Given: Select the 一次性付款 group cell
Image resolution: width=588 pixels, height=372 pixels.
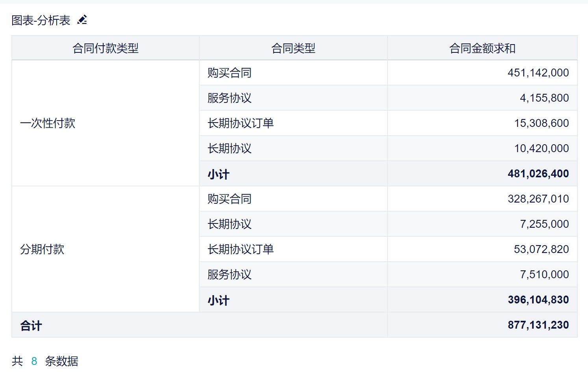Looking at the screenshot, I should [48, 123].
